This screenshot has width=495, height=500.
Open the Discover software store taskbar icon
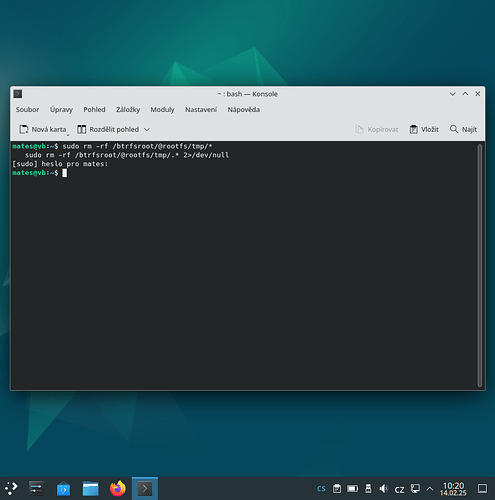(x=63, y=489)
